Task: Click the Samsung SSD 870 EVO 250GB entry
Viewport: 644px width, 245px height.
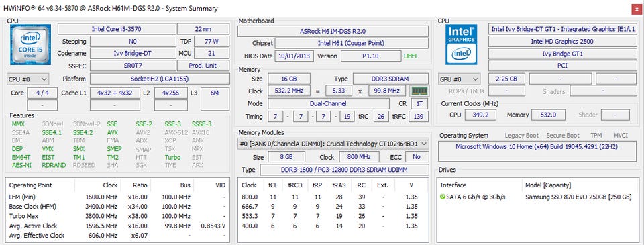Action: [578, 197]
